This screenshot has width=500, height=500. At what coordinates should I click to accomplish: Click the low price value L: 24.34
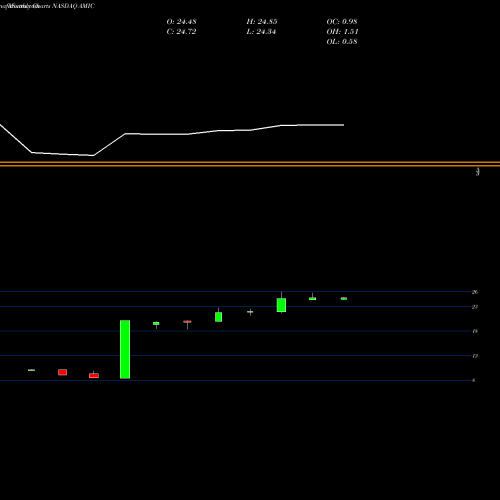(261, 32)
